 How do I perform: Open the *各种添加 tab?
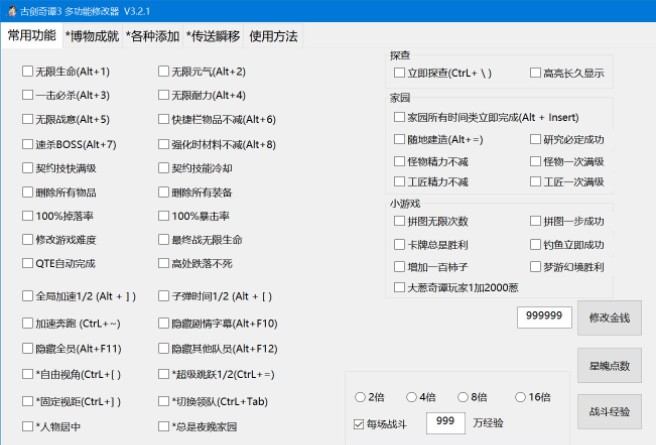coord(153,36)
